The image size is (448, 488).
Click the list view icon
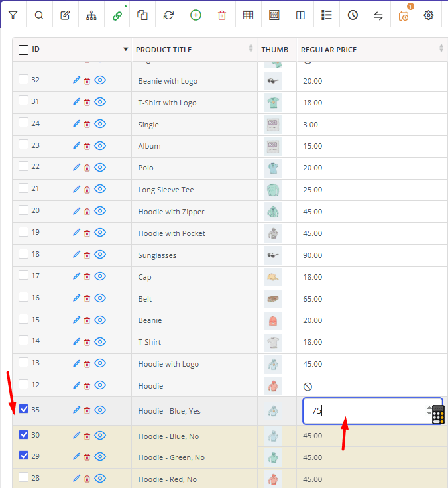(326, 15)
